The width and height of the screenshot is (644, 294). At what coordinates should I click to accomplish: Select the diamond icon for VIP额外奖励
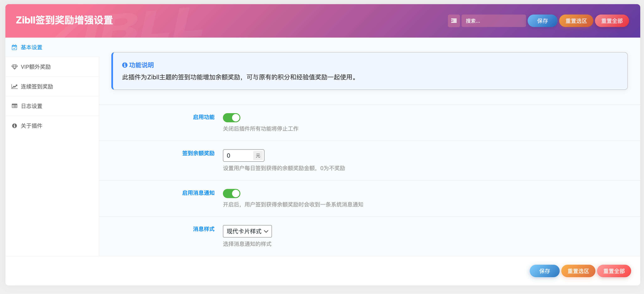click(14, 67)
